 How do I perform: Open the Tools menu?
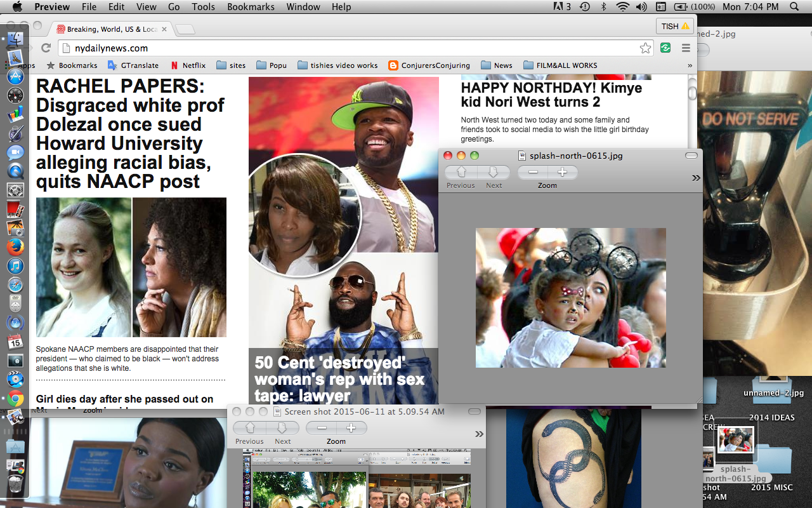[x=204, y=7]
